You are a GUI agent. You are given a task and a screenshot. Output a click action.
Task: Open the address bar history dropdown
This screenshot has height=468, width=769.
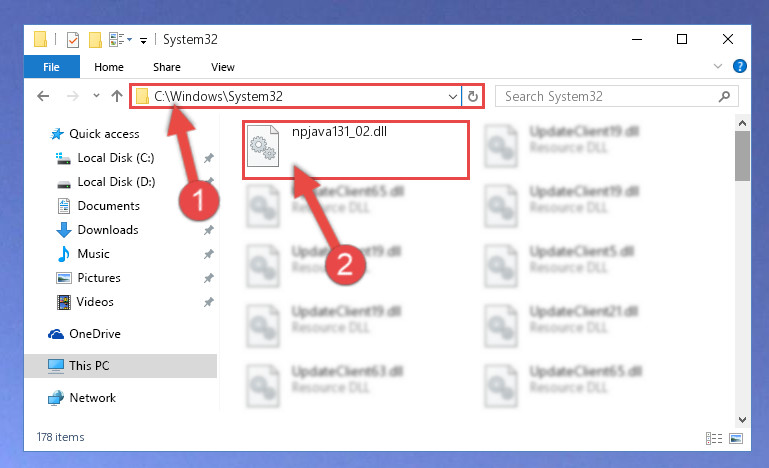point(453,97)
